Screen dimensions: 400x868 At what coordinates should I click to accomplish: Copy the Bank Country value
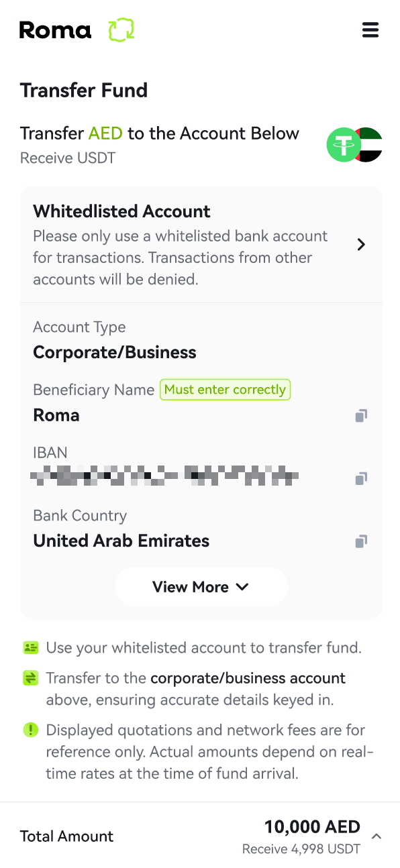(361, 541)
